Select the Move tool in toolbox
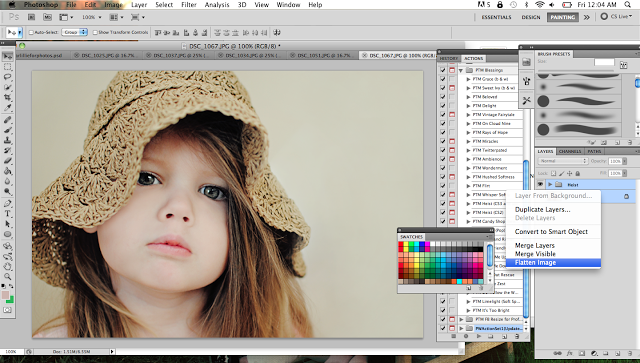 7,56
